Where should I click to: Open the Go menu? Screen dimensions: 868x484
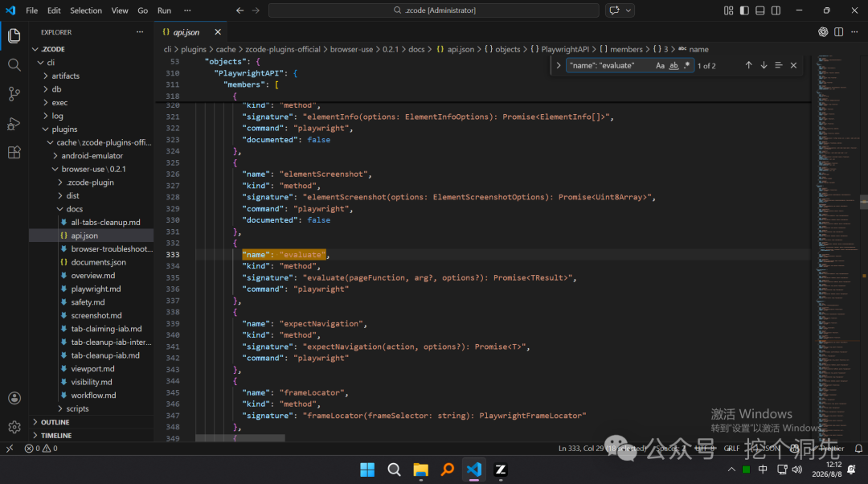pyautogui.click(x=143, y=10)
